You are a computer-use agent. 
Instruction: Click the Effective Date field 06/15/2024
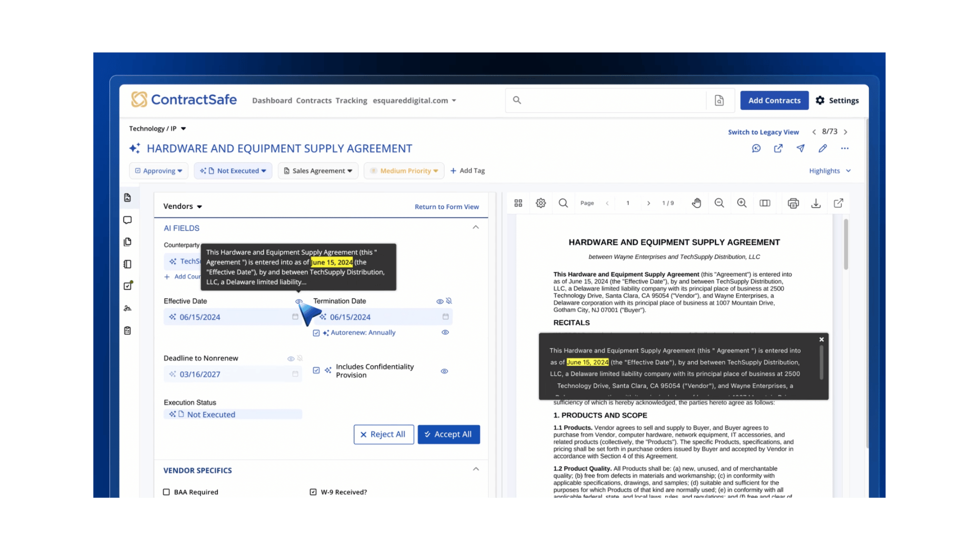[233, 317]
